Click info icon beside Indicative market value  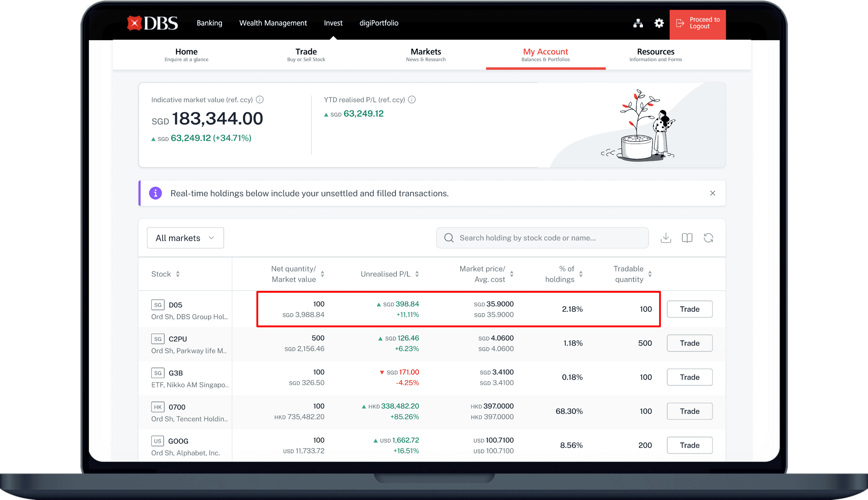coord(260,100)
